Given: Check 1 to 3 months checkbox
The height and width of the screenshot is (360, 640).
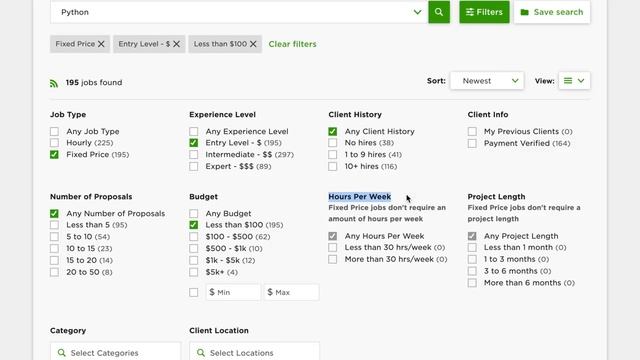Looking at the screenshot, I should [x=472, y=259].
